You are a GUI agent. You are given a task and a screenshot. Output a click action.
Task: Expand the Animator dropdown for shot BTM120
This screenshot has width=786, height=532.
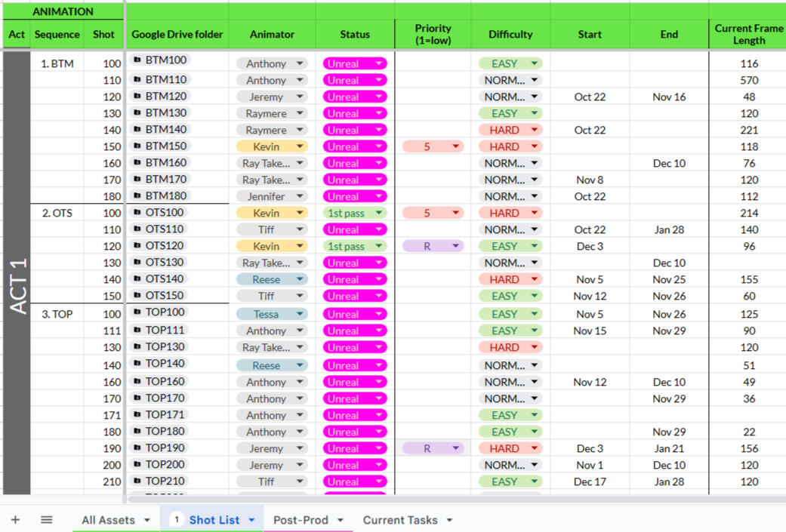pyautogui.click(x=300, y=97)
